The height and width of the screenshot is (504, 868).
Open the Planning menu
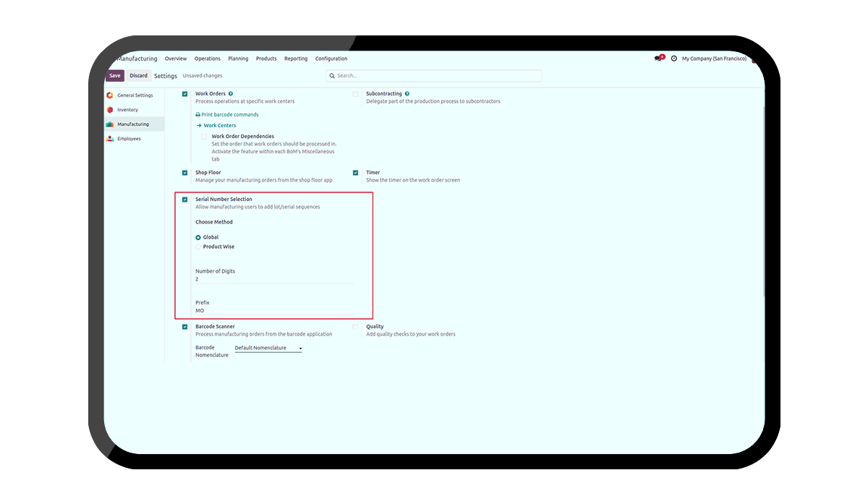(x=238, y=59)
